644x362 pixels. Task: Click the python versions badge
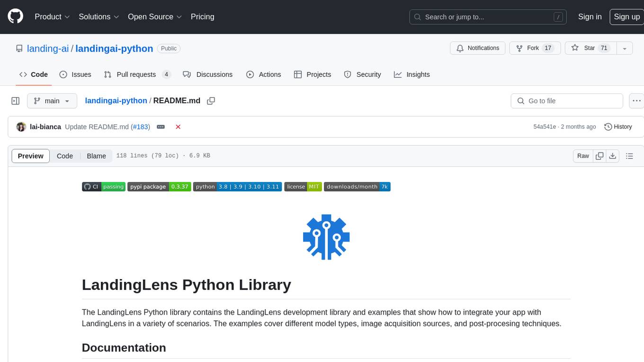click(237, 187)
